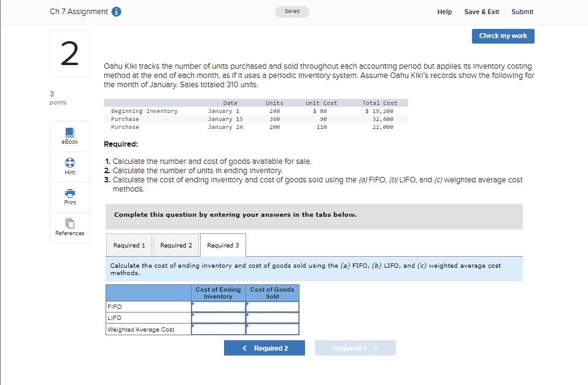Click the FIFO Cost of Ending Inventory field
The height and width of the screenshot is (385, 588).
(x=218, y=306)
